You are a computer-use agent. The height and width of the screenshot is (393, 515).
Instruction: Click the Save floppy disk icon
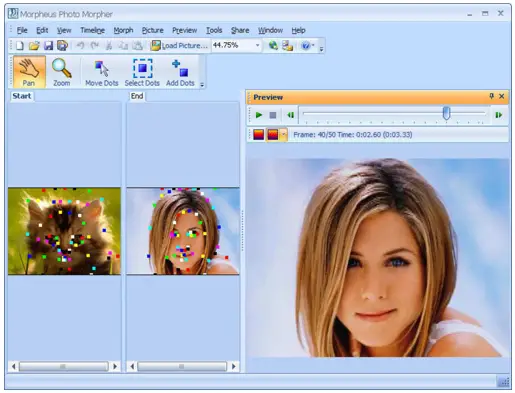48,45
